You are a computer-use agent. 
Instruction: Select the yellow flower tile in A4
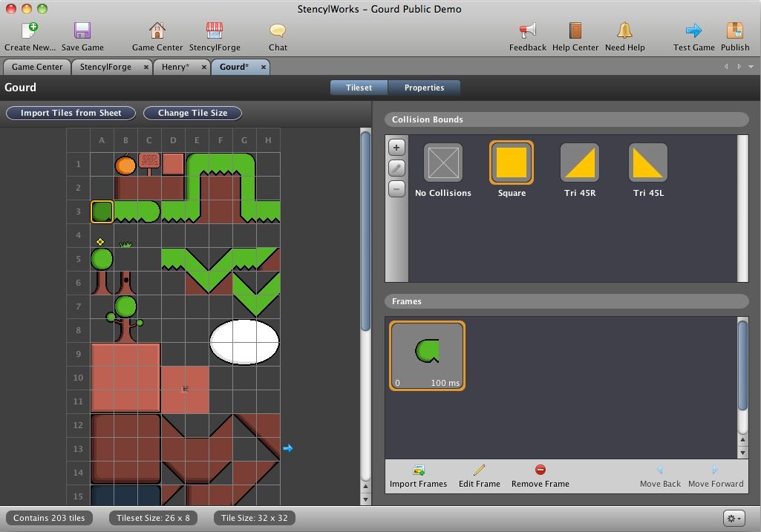point(102,236)
